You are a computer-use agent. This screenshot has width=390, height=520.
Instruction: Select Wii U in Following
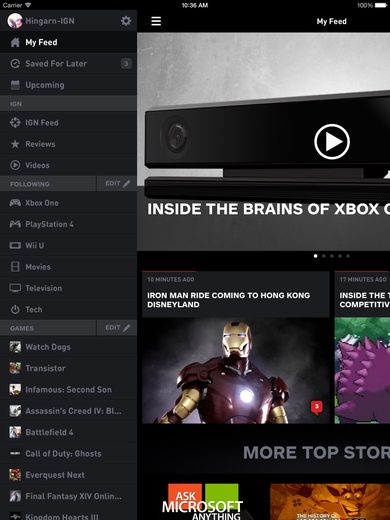(68, 246)
